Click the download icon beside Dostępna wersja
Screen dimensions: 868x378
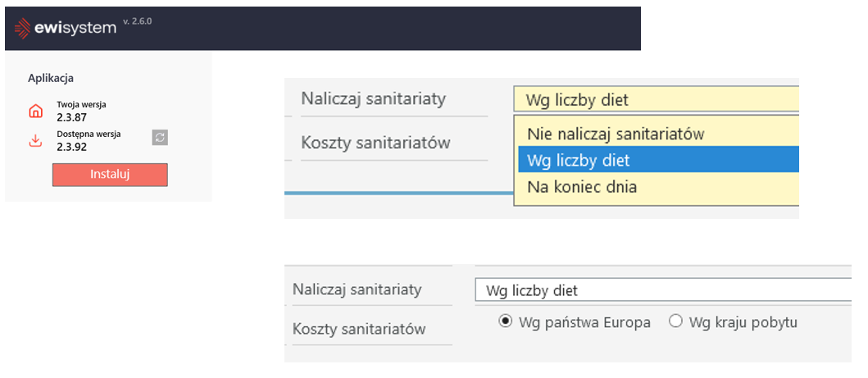pyautogui.click(x=35, y=140)
